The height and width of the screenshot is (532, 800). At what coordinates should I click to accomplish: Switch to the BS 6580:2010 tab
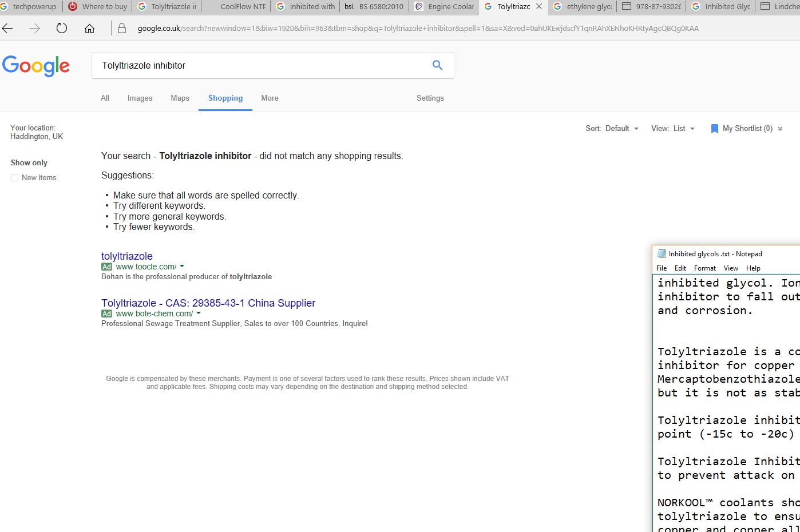(x=375, y=7)
